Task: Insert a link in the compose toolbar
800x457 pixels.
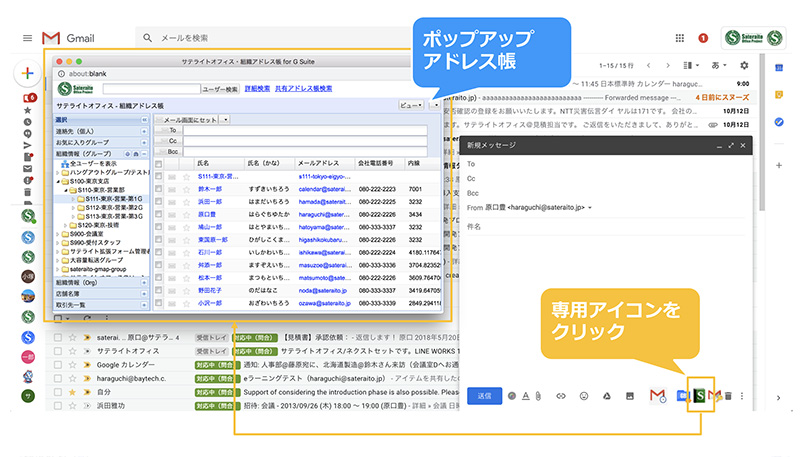Action: click(x=561, y=396)
